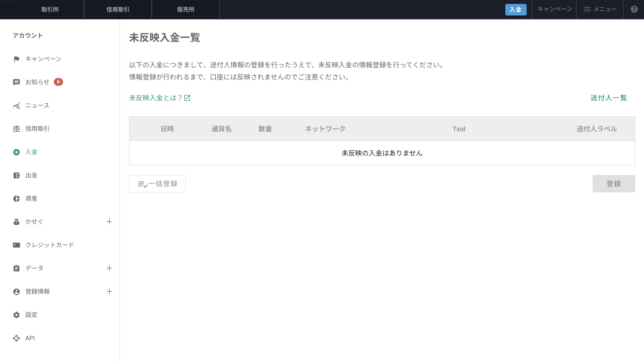Open キャンペーン in the top bar
The image size is (644, 363).
pos(554,9)
